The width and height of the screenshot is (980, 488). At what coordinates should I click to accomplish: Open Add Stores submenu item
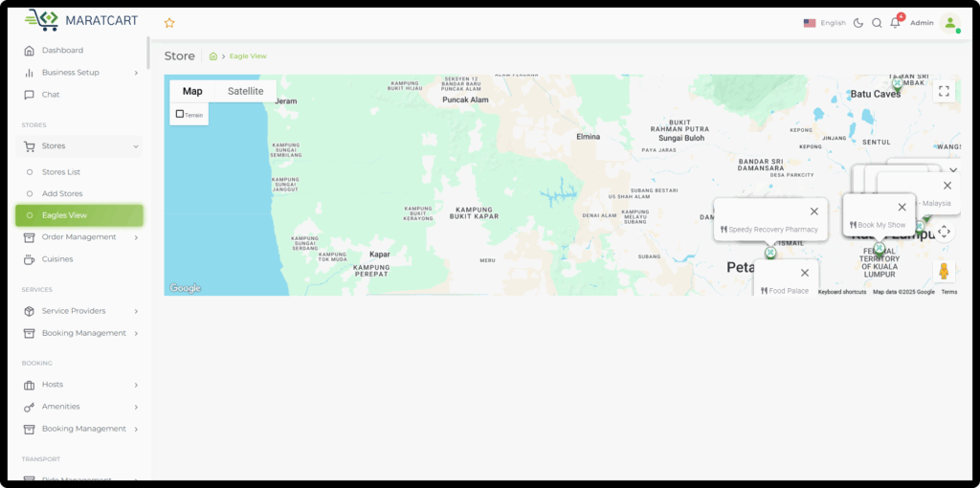point(62,193)
